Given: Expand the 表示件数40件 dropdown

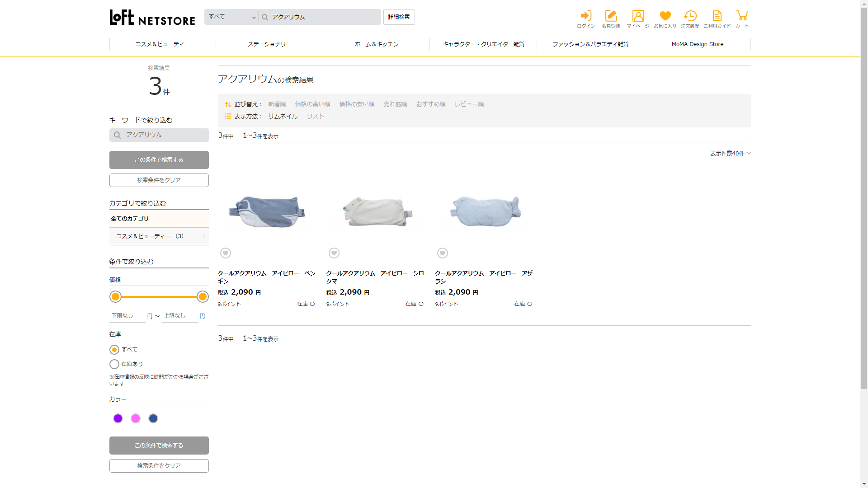Looking at the screenshot, I should point(730,154).
